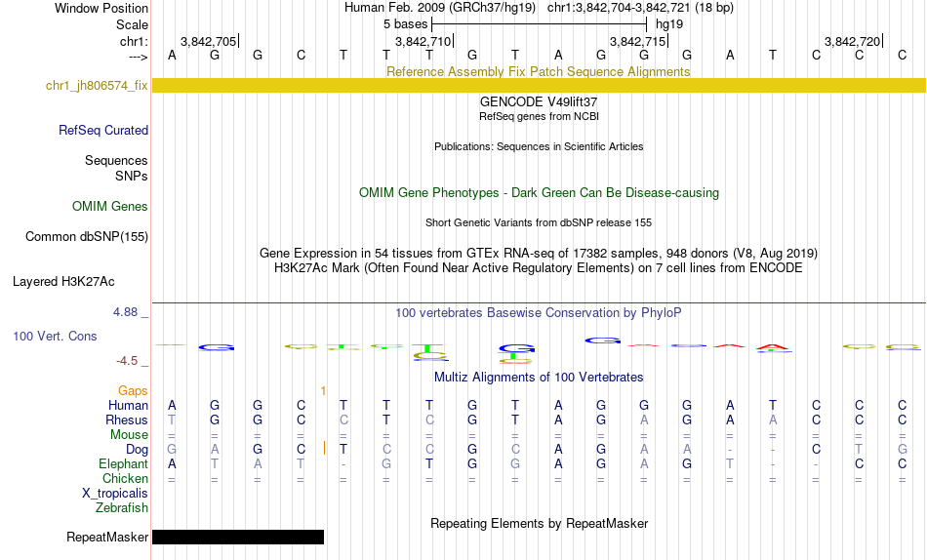Click the RefSeq genes from NCBI title
This screenshot has width=927, height=560.
point(539,116)
